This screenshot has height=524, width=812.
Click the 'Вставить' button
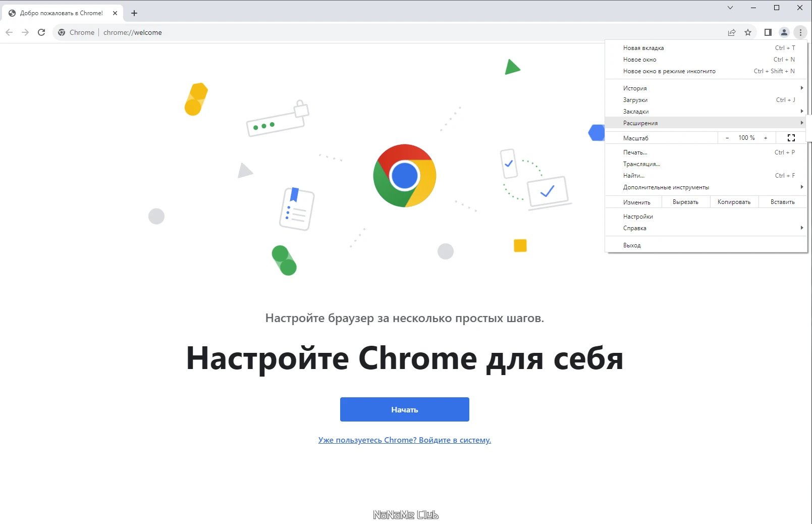782,202
